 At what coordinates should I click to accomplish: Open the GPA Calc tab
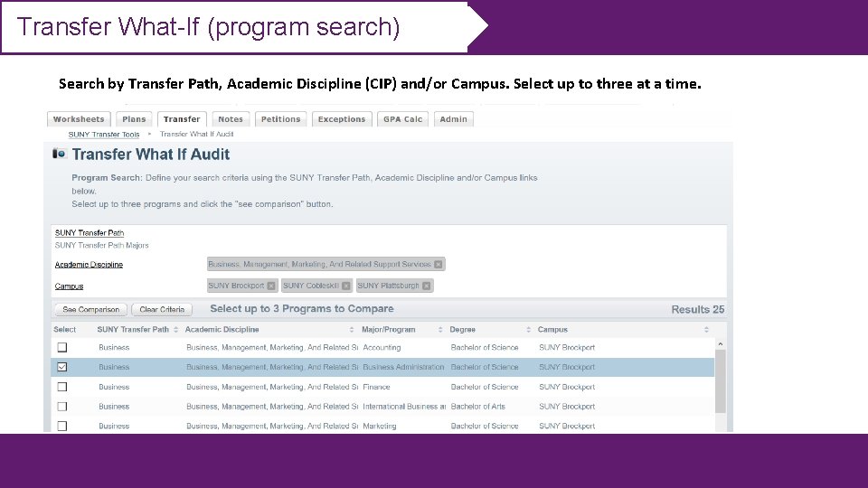coord(402,119)
